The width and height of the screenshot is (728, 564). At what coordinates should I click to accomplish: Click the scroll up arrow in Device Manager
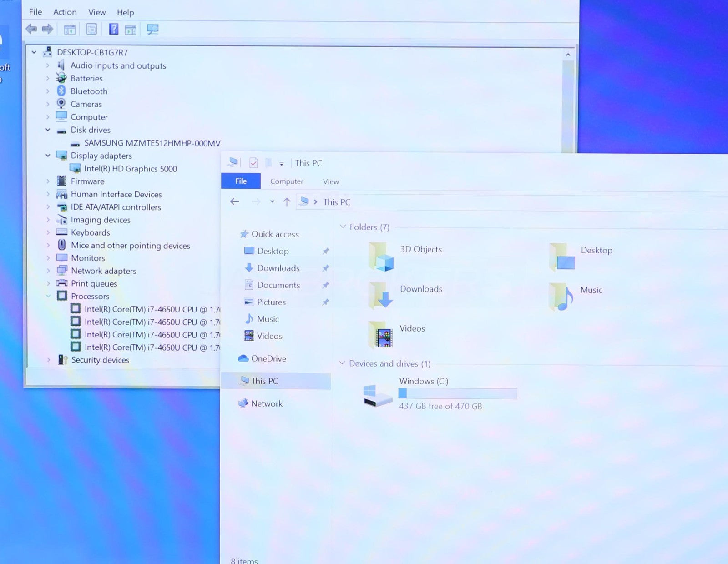click(x=568, y=55)
